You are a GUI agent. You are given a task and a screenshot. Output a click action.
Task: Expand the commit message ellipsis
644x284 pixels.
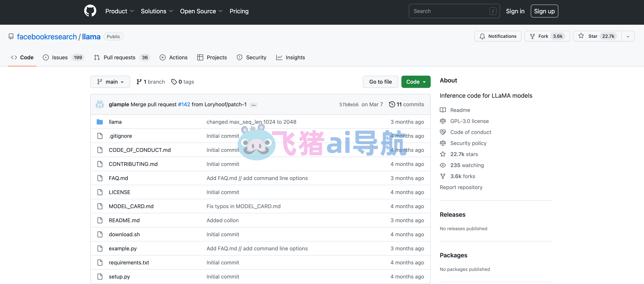tap(253, 105)
